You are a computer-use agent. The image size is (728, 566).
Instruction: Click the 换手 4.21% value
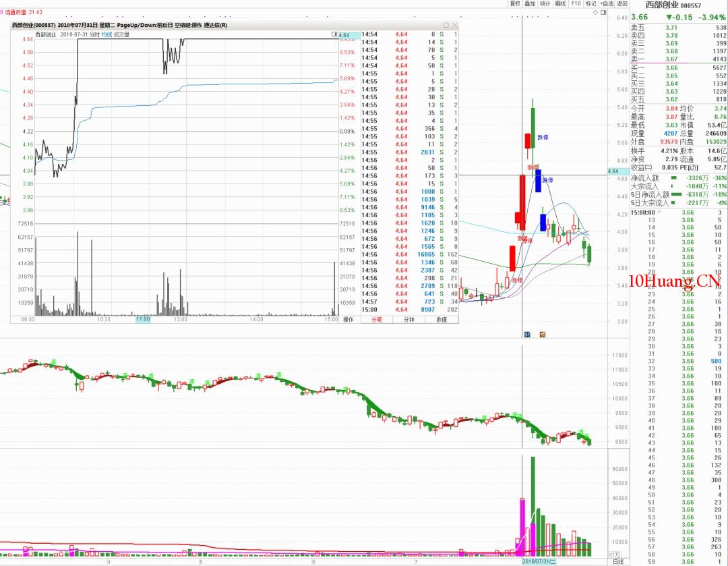point(669,151)
